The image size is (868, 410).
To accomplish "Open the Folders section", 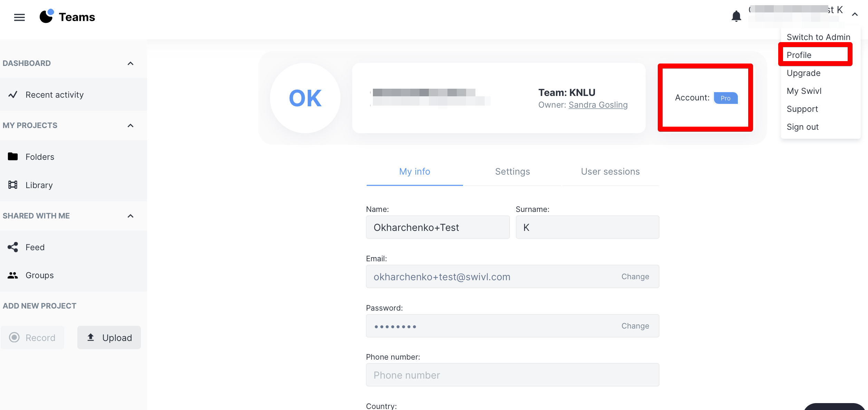I will pos(40,157).
